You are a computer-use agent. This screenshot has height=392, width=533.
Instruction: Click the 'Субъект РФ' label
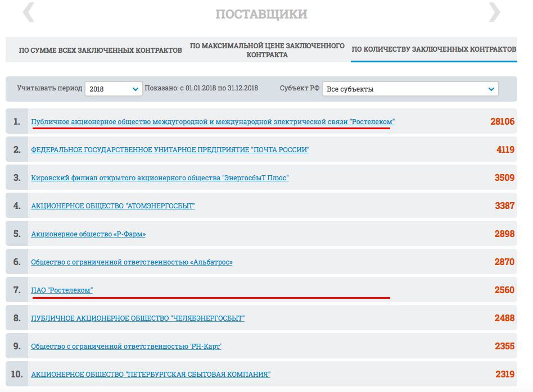click(300, 88)
